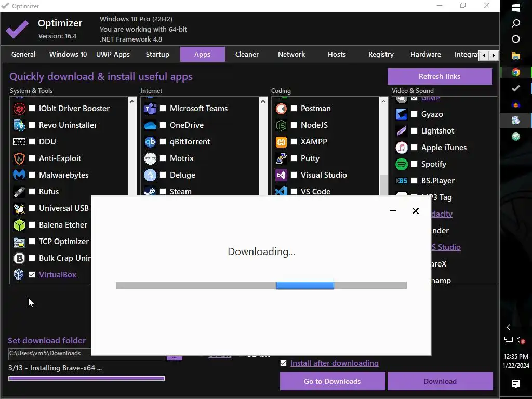Close the Downloading dialog

pos(416,211)
